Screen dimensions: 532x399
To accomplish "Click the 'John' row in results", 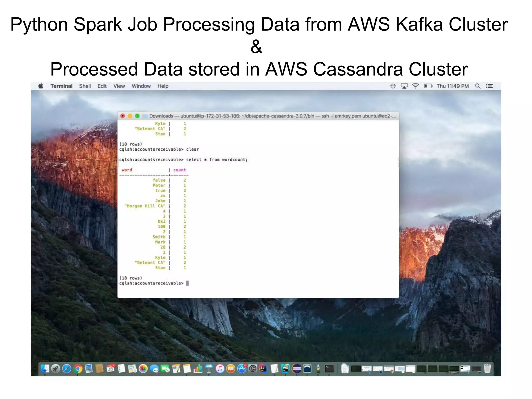I will [160, 201].
